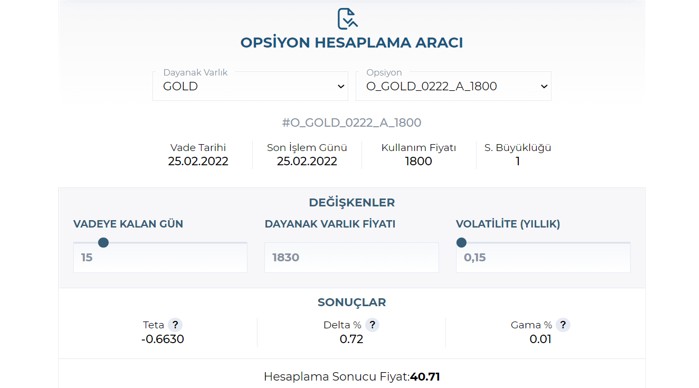This screenshot has height=388, width=699.
Task: Click the Dayanak Varlık Fiyatı field showing 1830
Action: [x=351, y=257]
